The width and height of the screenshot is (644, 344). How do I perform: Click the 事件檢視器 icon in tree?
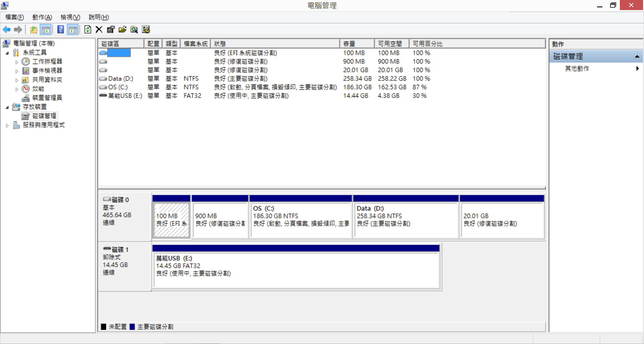[x=26, y=70]
